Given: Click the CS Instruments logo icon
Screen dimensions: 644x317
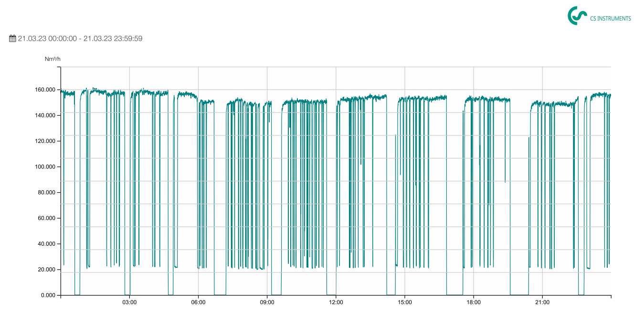Looking at the screenshot, I should [577, 16].
